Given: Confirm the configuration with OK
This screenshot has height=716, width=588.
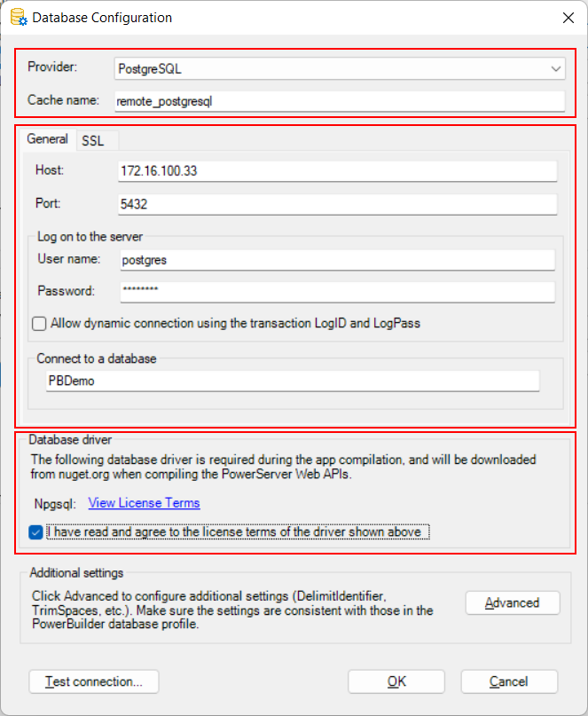Looking at the screenshot, I should pos(396,681).
